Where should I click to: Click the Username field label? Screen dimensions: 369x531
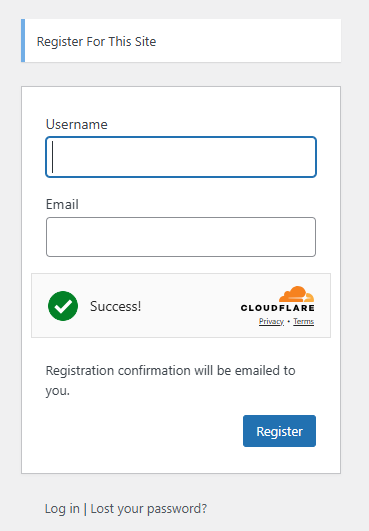77,124
